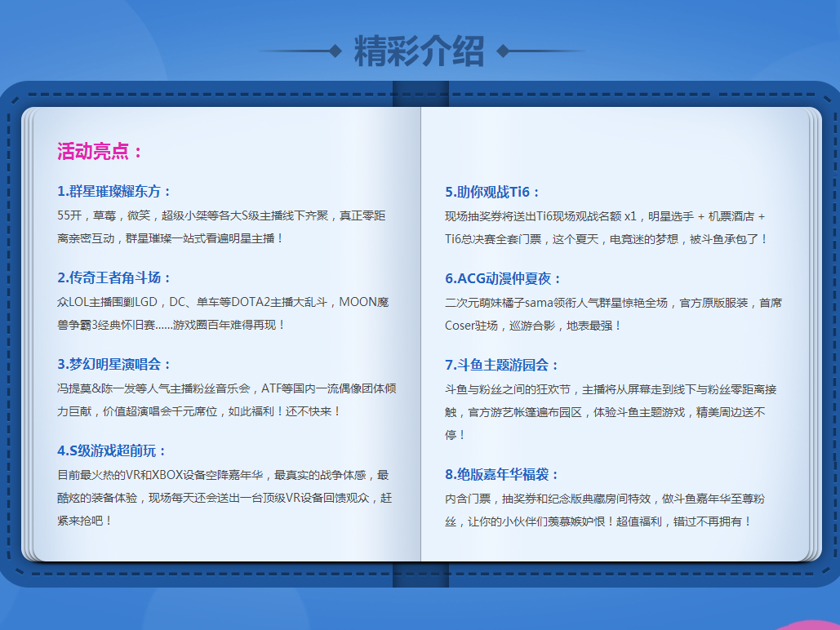Click the line starting 触，官方游艺帐篷遍布园区
Image resolution: width=840 pixels, height=630 pixels.
tap(606, 412)
